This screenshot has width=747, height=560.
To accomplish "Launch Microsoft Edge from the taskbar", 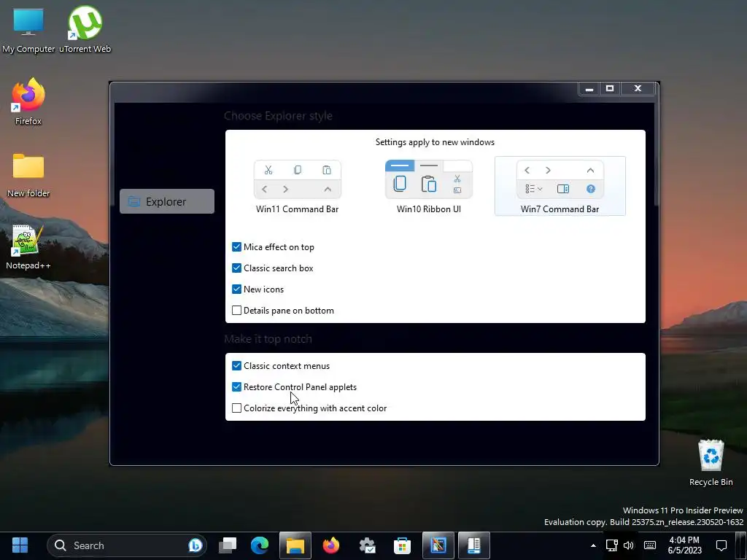I will coord(260,545).
